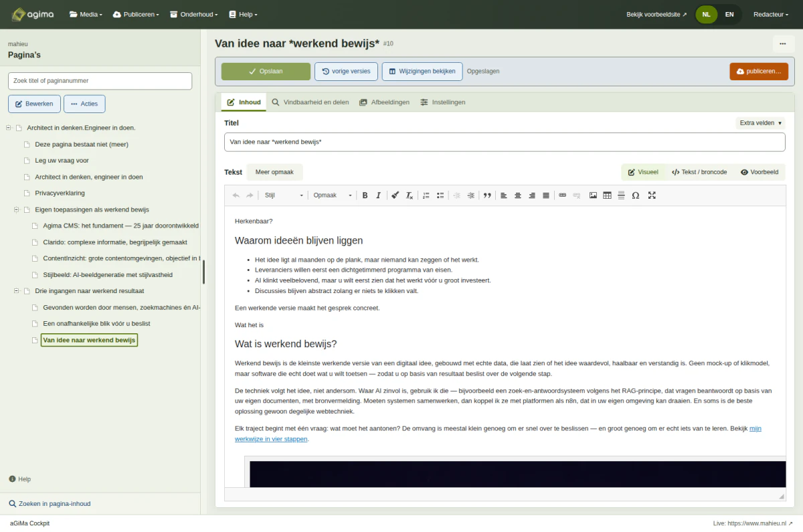This screenshot has width=803, height=532.
Task: Insert a bulleted list
Action: click(440, 195)
